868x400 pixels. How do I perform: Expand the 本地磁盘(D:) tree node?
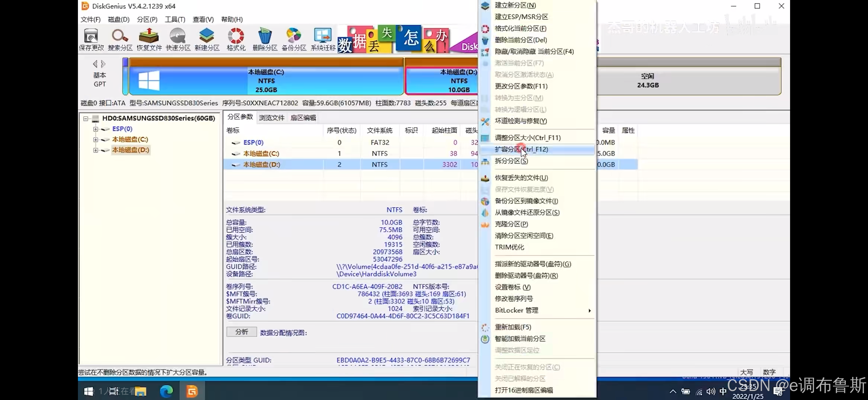(x=96, y=150)
